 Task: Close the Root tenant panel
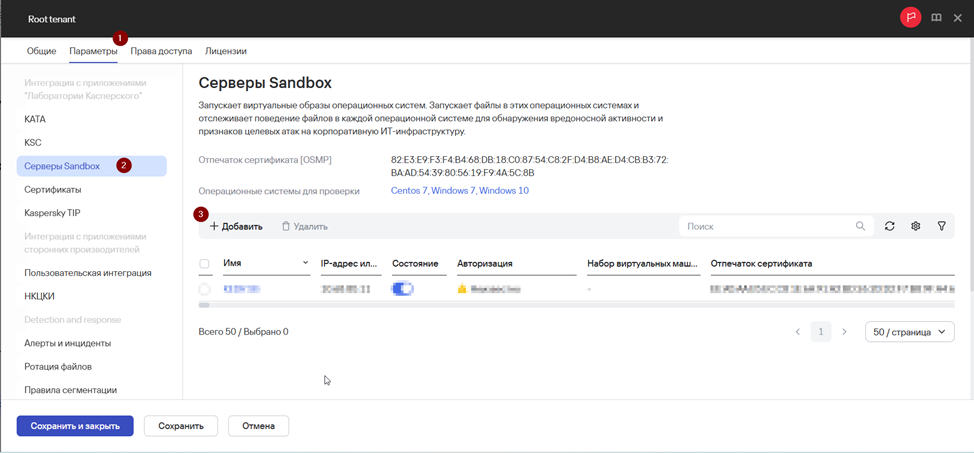click(x=957, y=19)
